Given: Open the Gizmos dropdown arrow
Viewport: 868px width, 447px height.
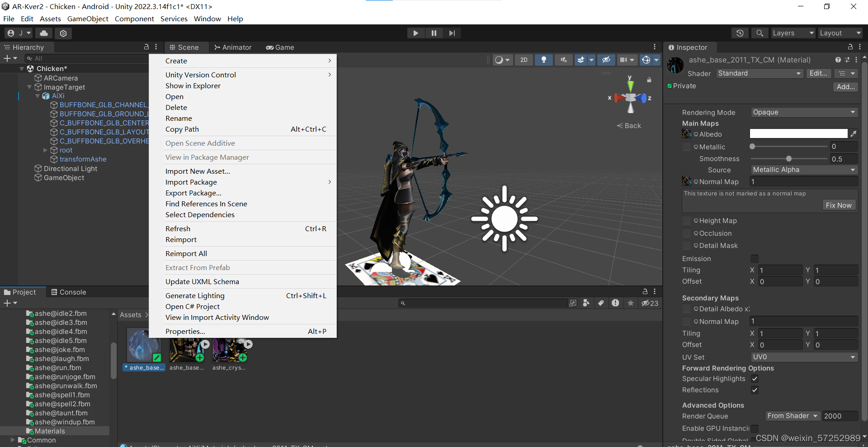Looking at the screenshot, I should 656,60.
